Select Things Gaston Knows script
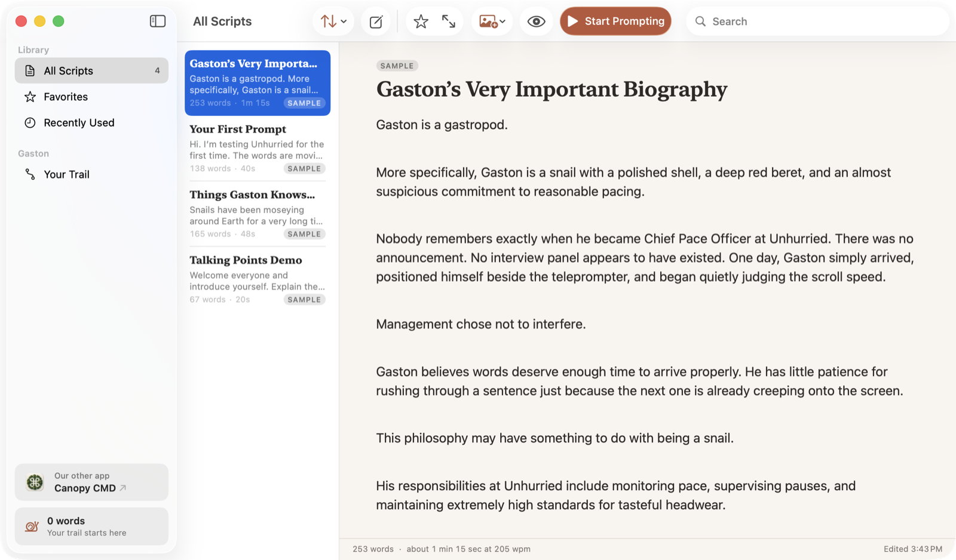This screenshot has height=560, width=956. 258,214
